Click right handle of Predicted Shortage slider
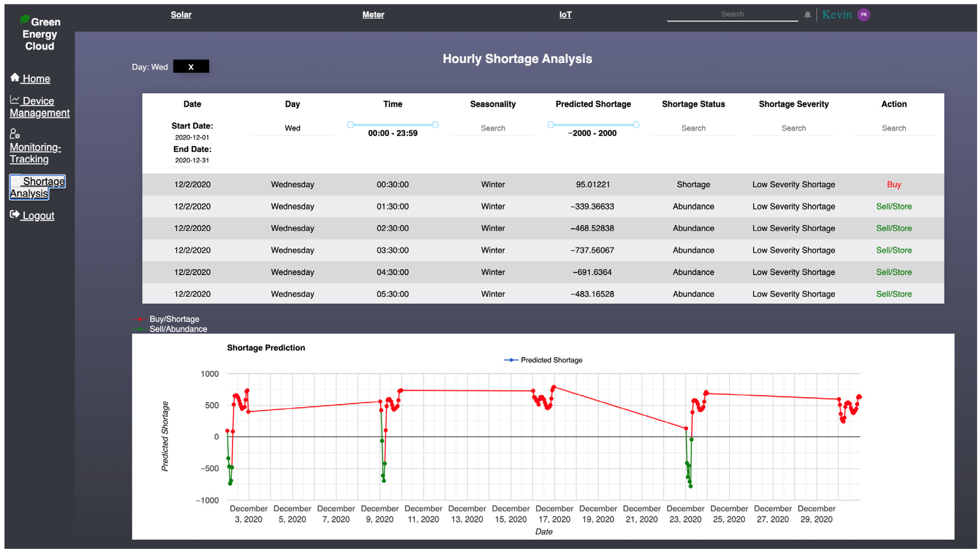The height and width of the screenshot is (552, 980). tap(636, 125)
